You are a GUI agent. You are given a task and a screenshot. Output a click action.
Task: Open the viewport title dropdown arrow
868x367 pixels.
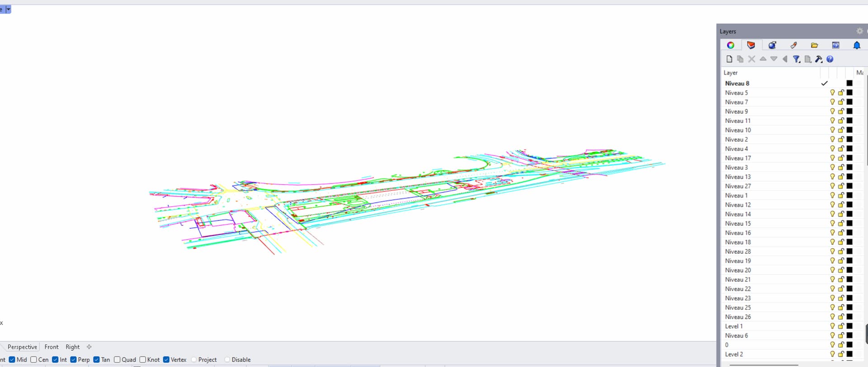click(8, 9)
